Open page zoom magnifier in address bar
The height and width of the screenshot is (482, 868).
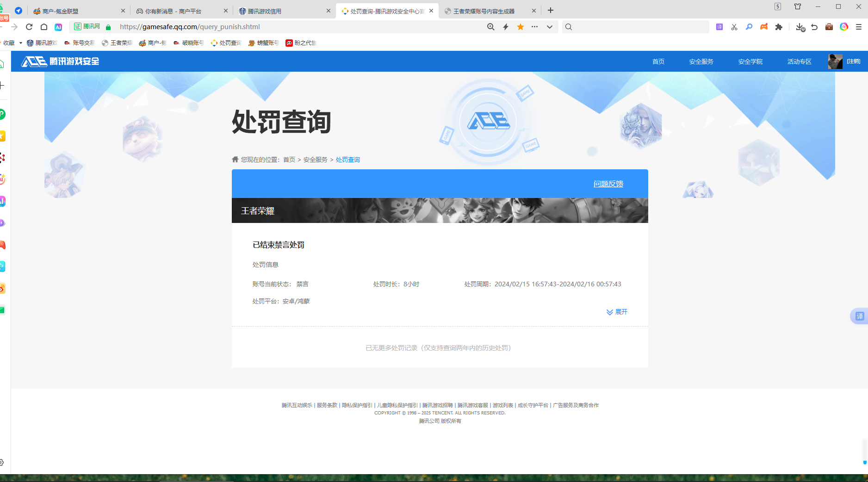[x=491, y=27]
